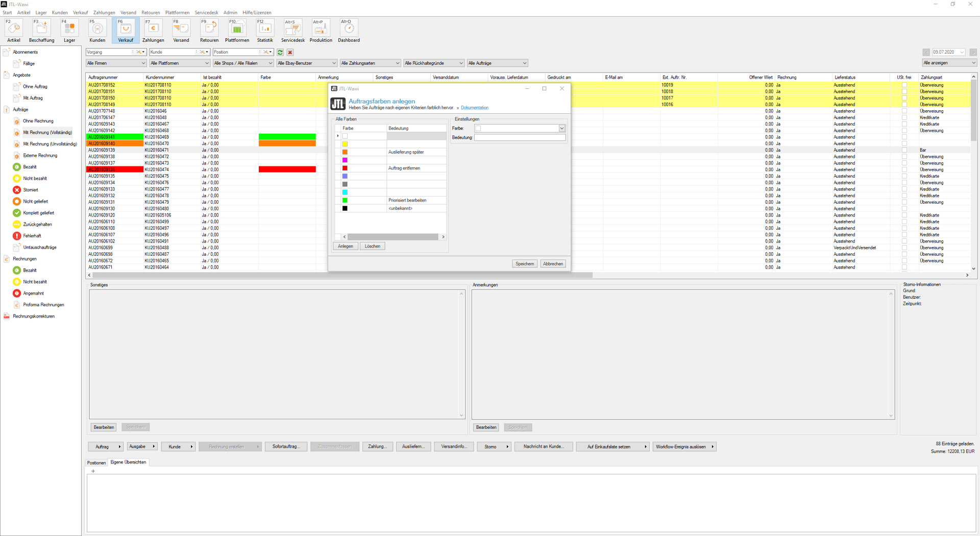The image size is (980, 536).
Task: Click the green refresh filter icon
Action: (x=280, y=52)
